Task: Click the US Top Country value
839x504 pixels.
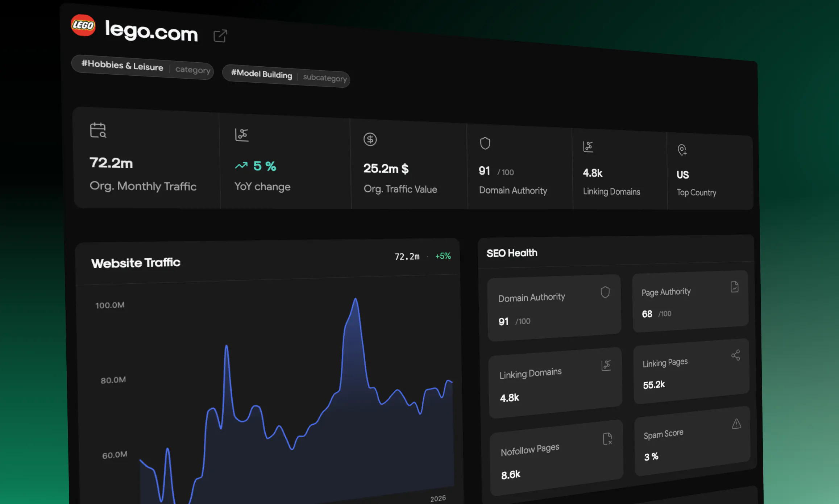Action: click(x=683, y=175)
